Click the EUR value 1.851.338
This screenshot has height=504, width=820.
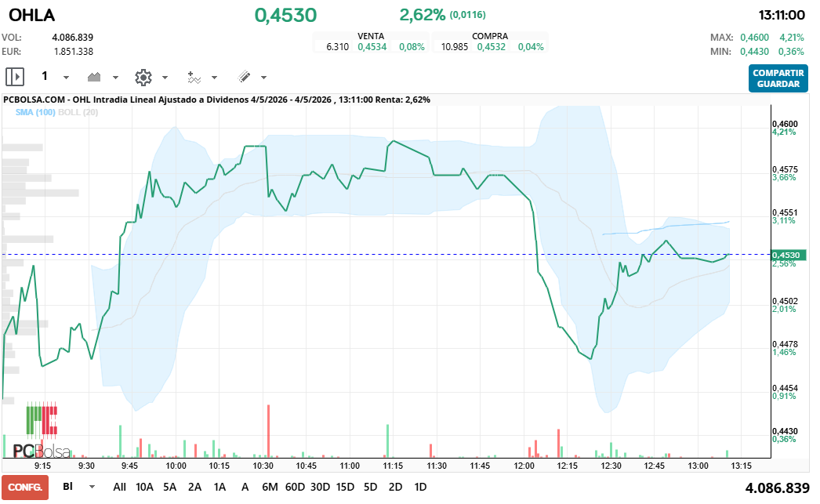click(x=74, y=52)
